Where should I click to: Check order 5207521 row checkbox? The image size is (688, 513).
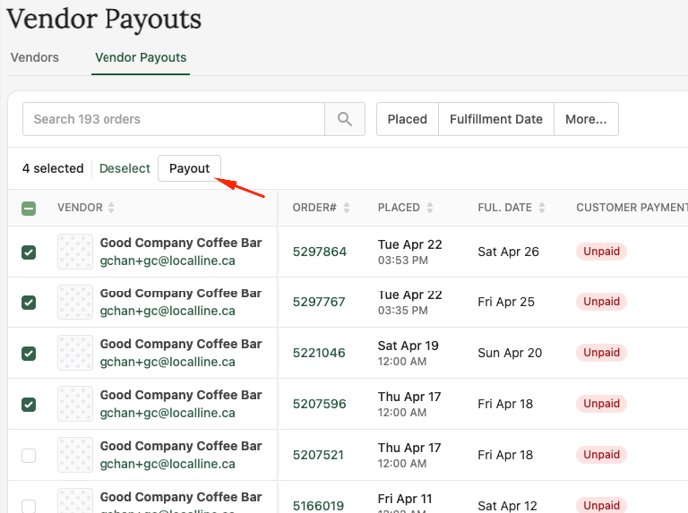[29, 456]
